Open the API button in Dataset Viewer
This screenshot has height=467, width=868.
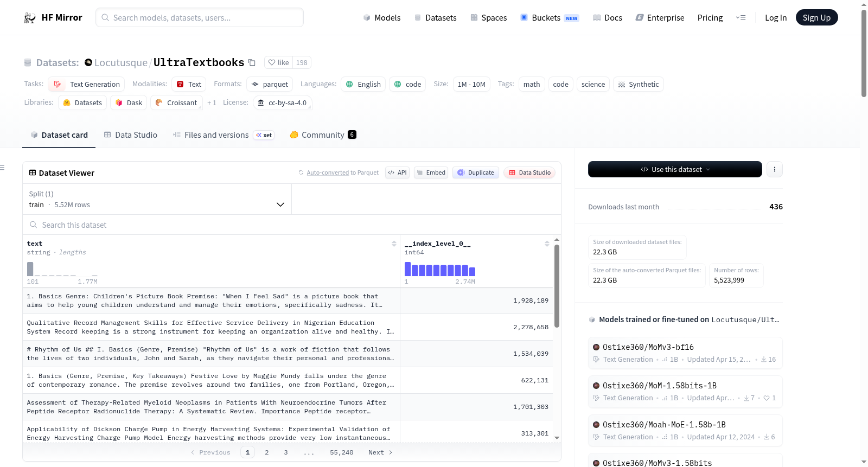pos(397,172)
